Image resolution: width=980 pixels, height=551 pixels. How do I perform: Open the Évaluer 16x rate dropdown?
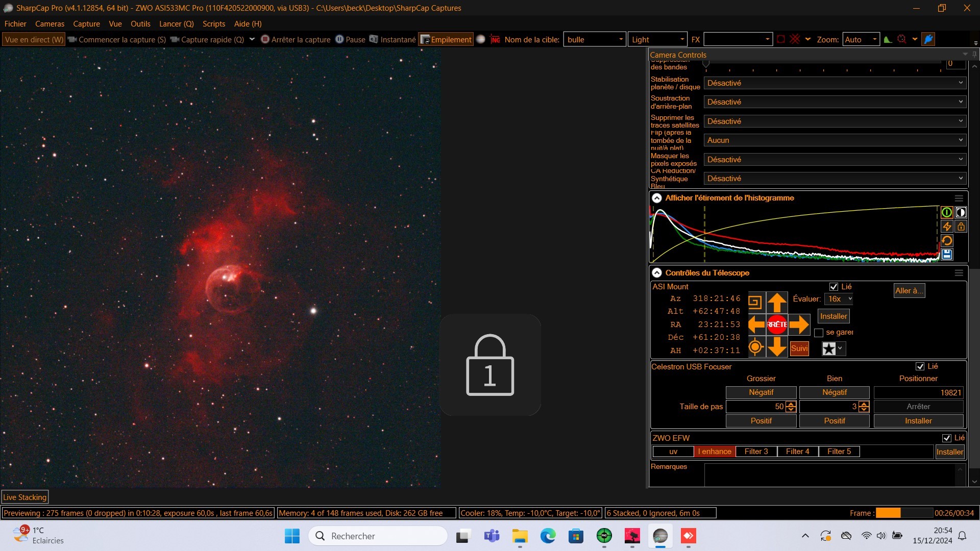(840, 299)
